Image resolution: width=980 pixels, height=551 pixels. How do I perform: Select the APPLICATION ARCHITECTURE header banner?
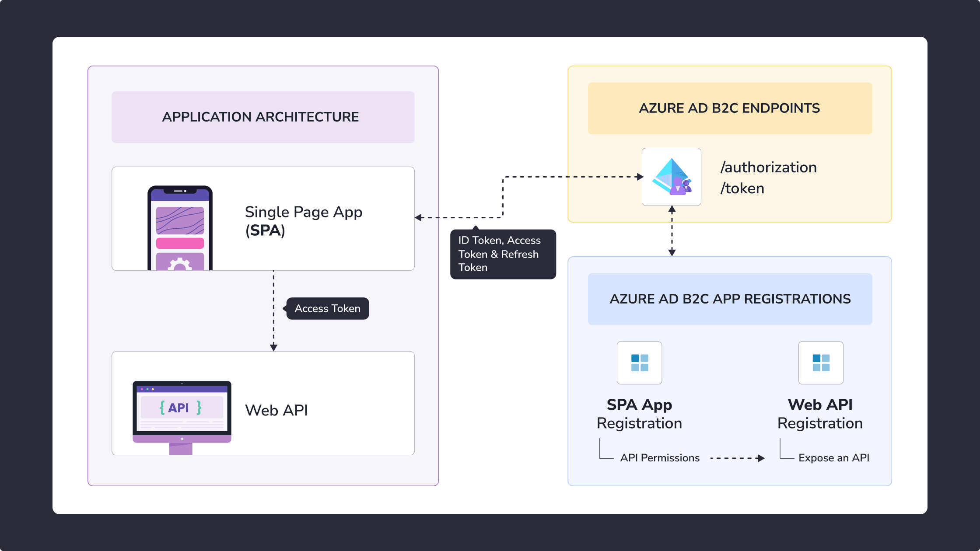click(x=263, y=117)
